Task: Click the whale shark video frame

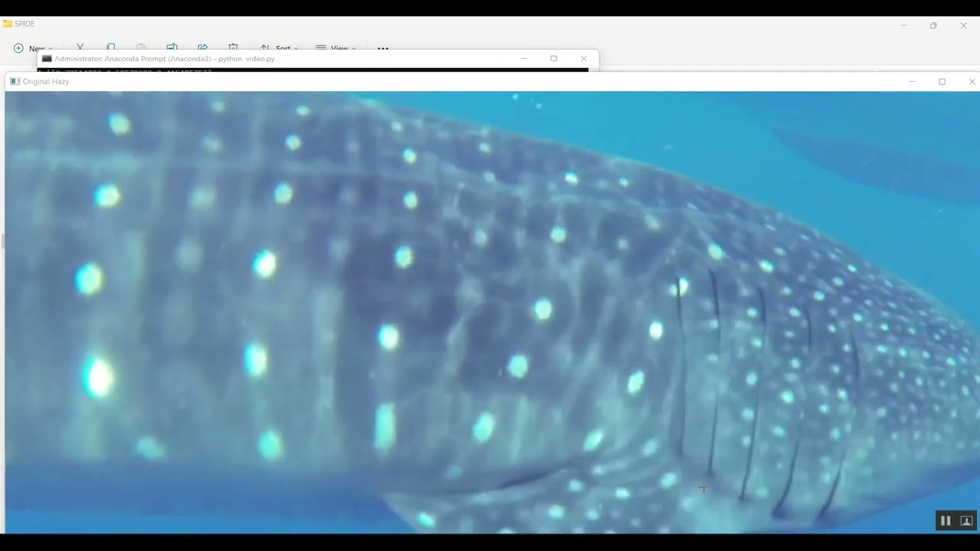Action: pos(492,312)
